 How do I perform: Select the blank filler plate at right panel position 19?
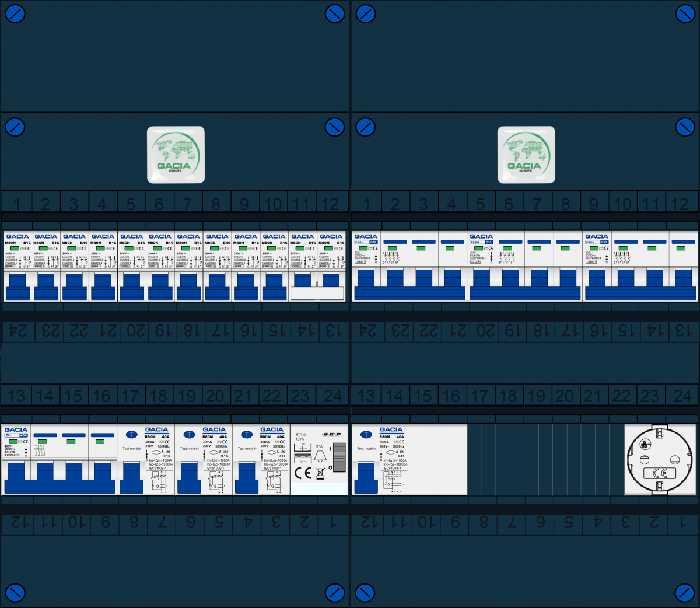pyautogui.click(x=538, y=460)
